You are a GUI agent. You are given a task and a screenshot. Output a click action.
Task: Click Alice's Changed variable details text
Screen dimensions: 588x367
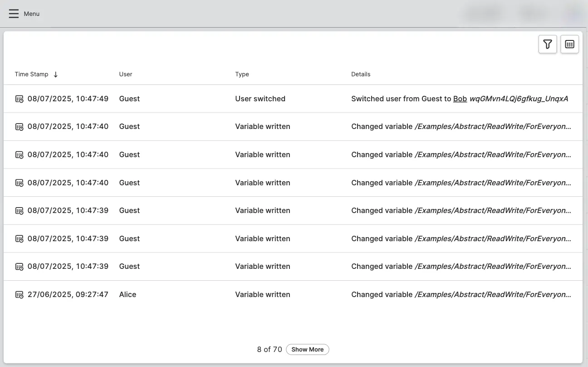(x=461, y=294)
